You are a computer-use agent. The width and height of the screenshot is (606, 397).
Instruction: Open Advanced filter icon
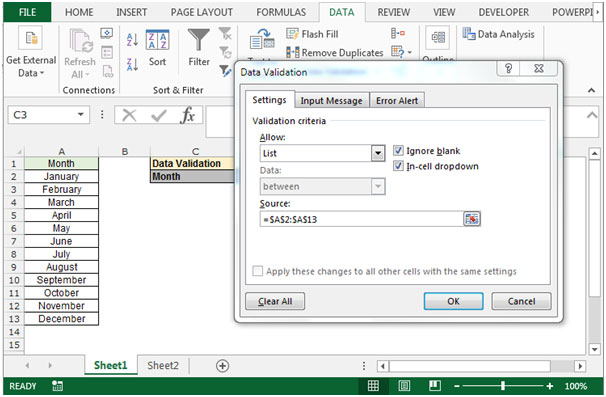coord(225,70)
